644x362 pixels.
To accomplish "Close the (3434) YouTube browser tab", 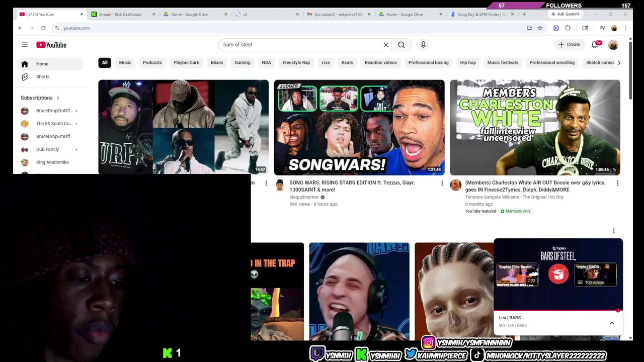I will [x=82, y=14].
